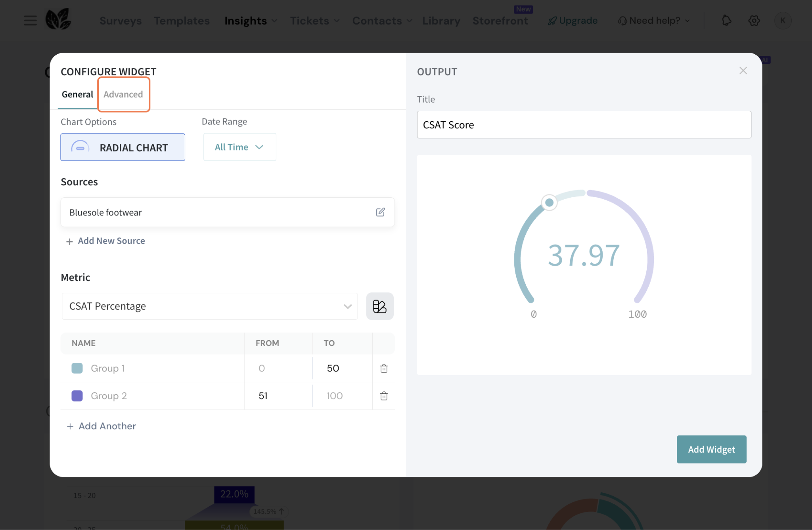Open the hamburger menu
The height and width of the screenshot is (530, 812).
click(30, 21)
